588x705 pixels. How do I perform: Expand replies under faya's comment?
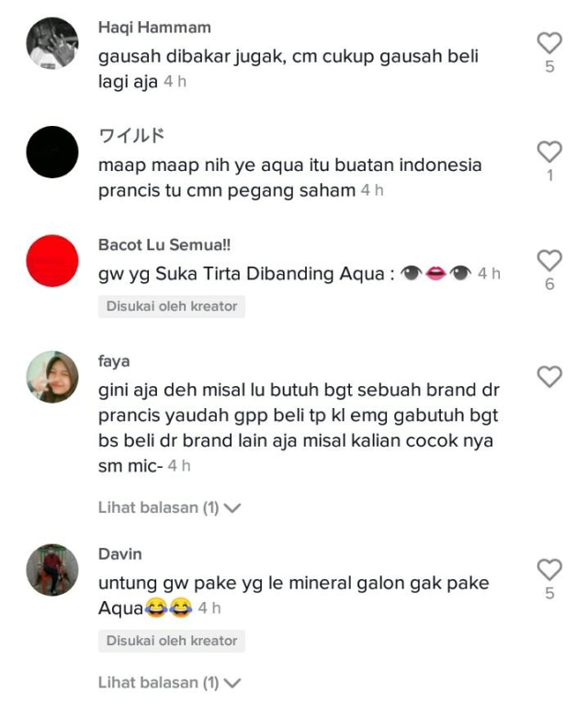(169, 507)
